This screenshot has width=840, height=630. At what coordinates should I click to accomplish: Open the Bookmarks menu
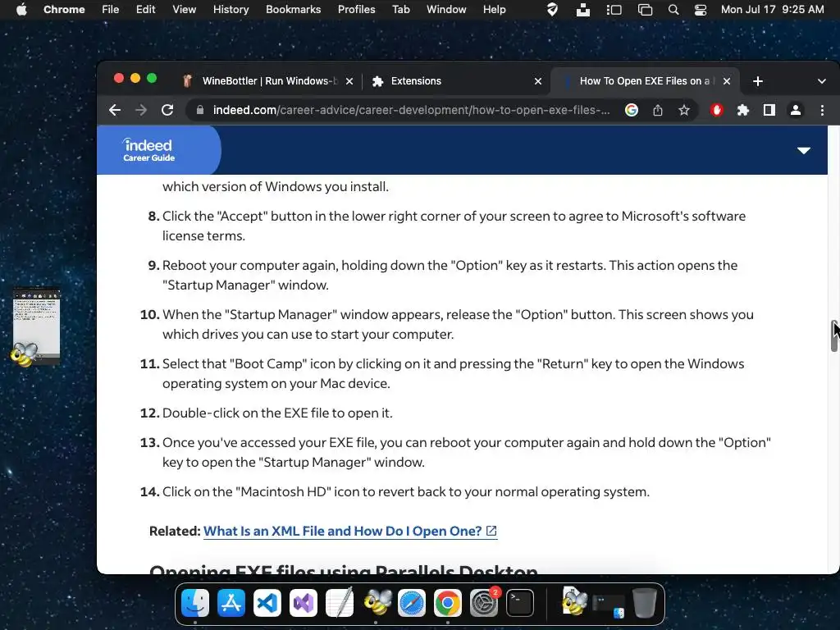click(x=293, y=10)
